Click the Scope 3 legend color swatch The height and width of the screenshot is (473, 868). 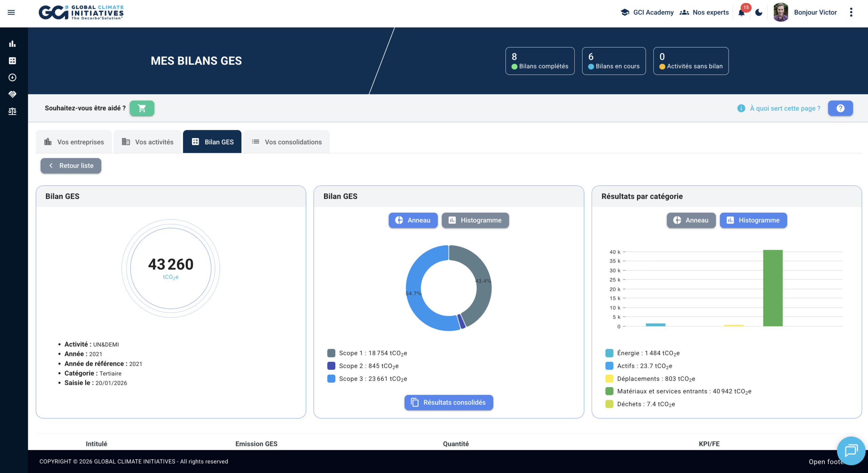click(x=331, y=379)
